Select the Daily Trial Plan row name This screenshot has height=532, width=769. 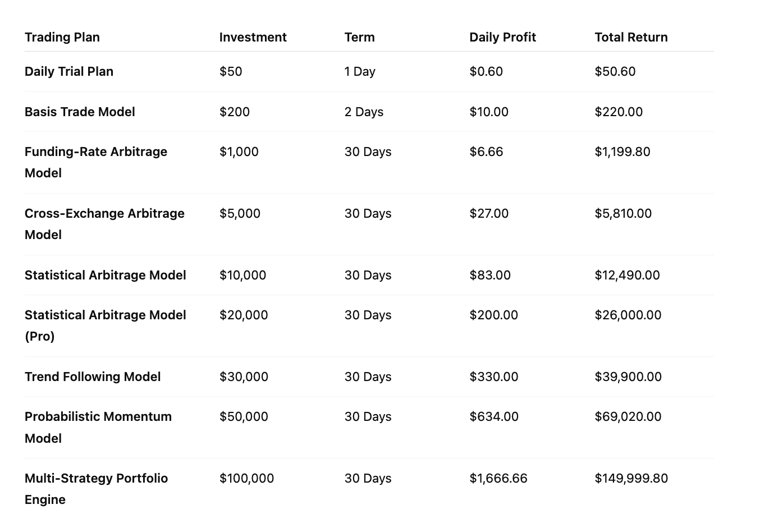pos(69,71)
